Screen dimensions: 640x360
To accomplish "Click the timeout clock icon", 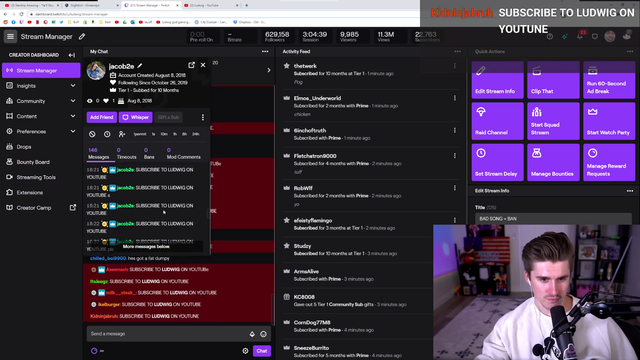I will 107,134.
